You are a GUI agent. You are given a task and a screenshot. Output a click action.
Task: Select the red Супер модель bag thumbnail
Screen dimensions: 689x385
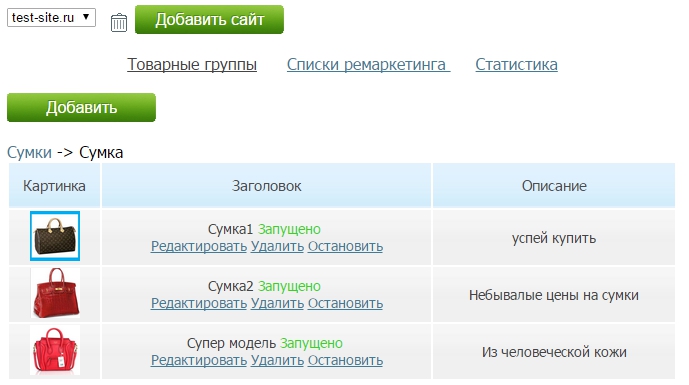[55, 350]
